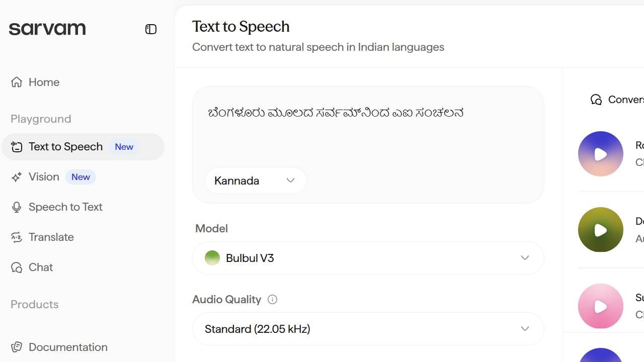Play the blue-orange gradient voice sample
Viewport: 644px width, 362px height.
point(601,154)
